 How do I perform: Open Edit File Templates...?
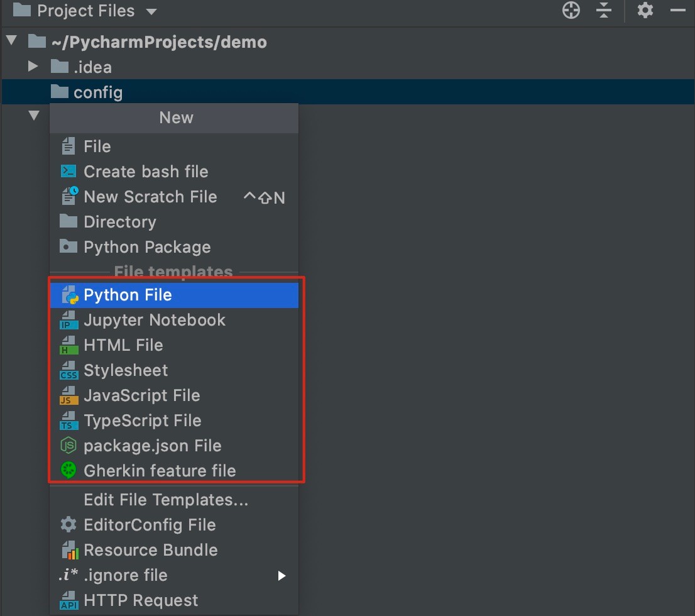pos(174,500)
